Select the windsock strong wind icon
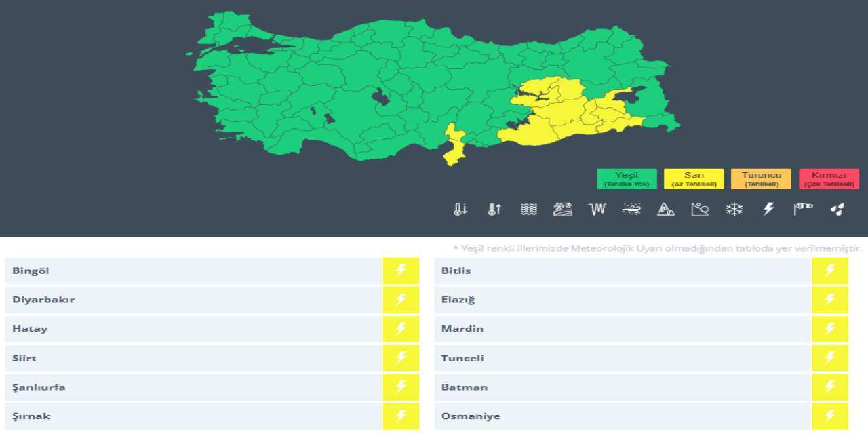 [x=802, y=209]
